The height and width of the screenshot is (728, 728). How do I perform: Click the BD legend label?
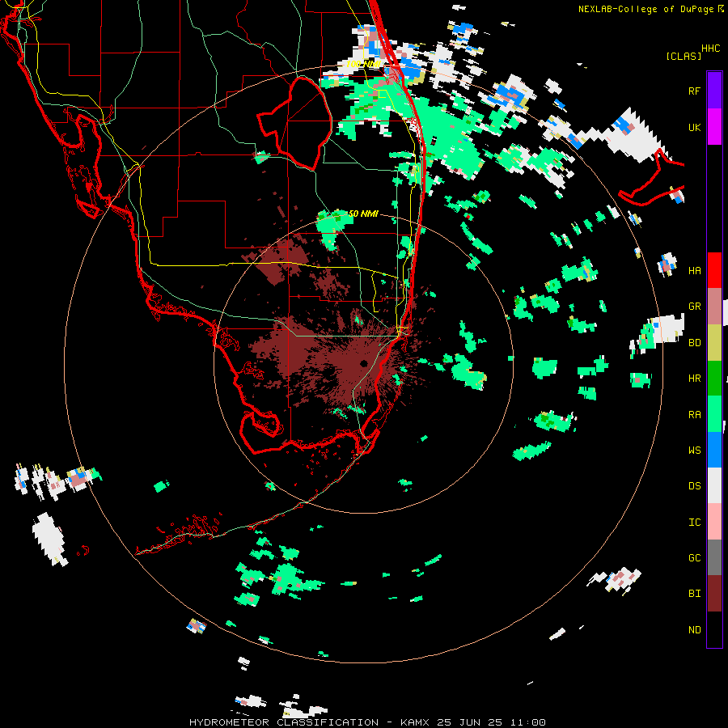(x=694, y=343)
